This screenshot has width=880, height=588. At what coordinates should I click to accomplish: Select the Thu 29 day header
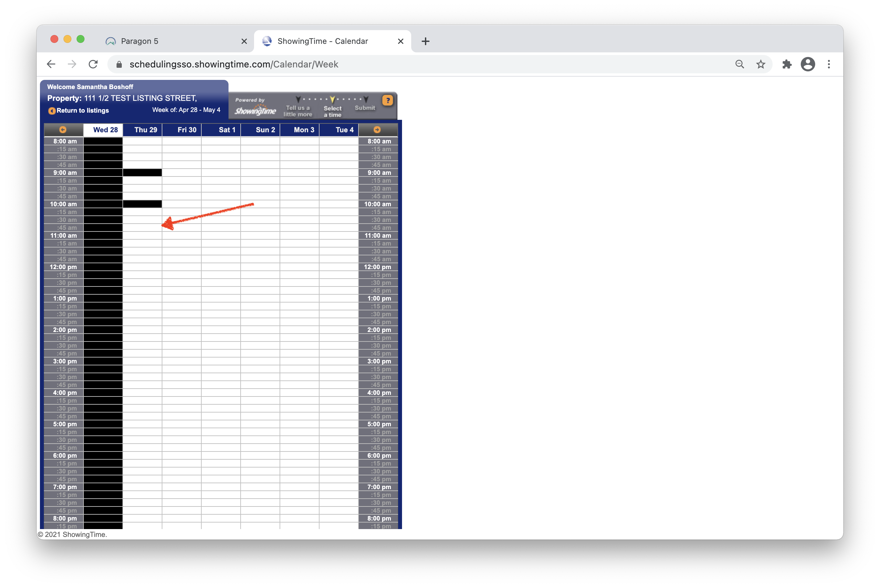coord(142,130)
